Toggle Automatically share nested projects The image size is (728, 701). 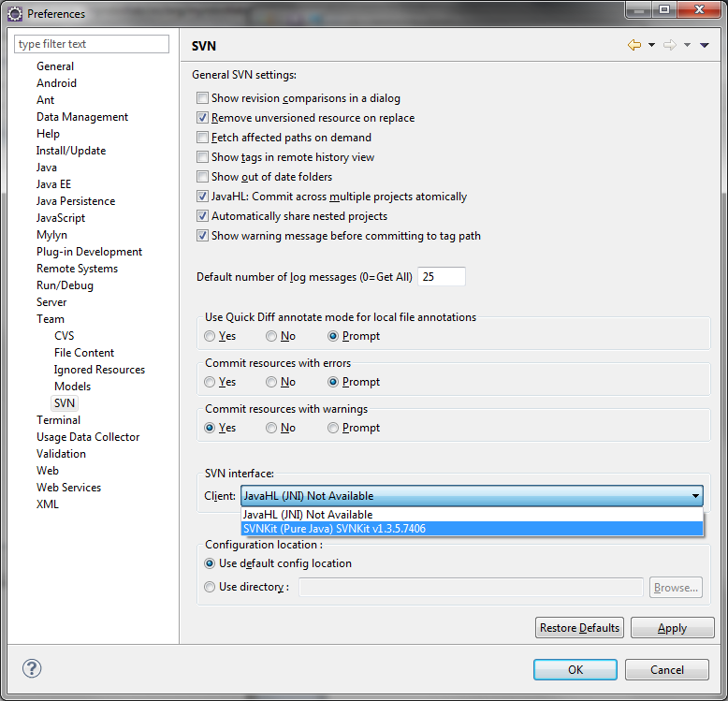click(x=202, y=216)
